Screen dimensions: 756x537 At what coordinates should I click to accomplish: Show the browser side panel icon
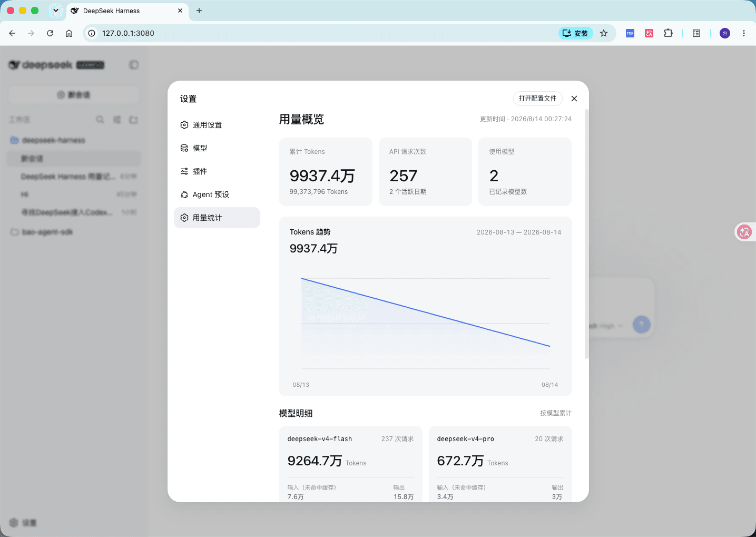tap(696, 33)
